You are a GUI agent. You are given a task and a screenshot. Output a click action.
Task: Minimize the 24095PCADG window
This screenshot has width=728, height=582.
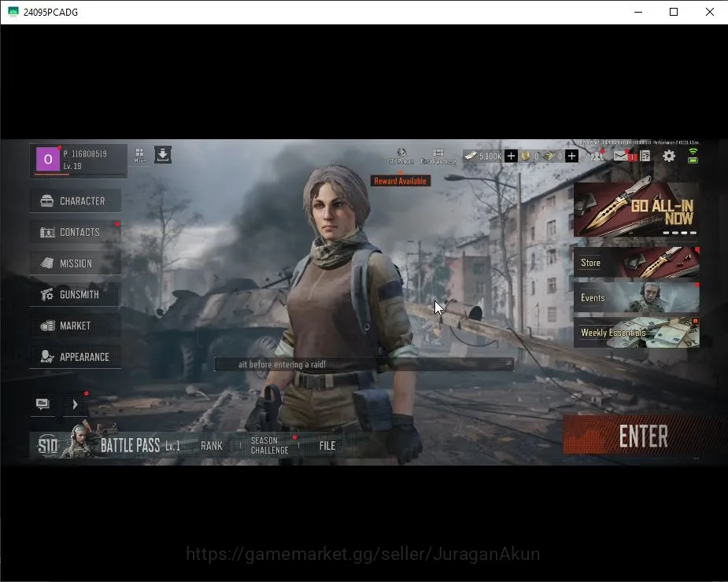click(x=638, y=12)
